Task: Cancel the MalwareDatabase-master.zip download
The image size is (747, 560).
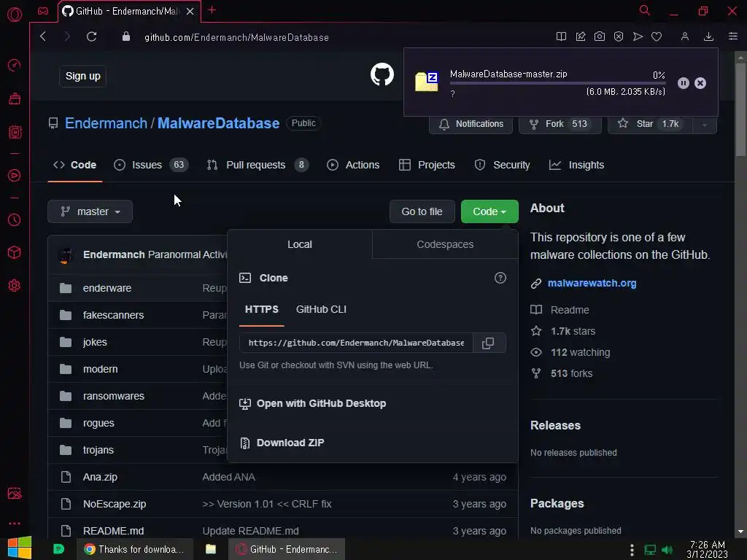Action: point(700,83)
